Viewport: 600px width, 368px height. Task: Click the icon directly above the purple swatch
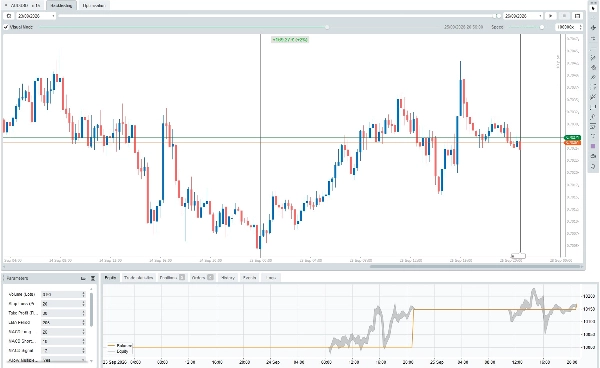593,136
